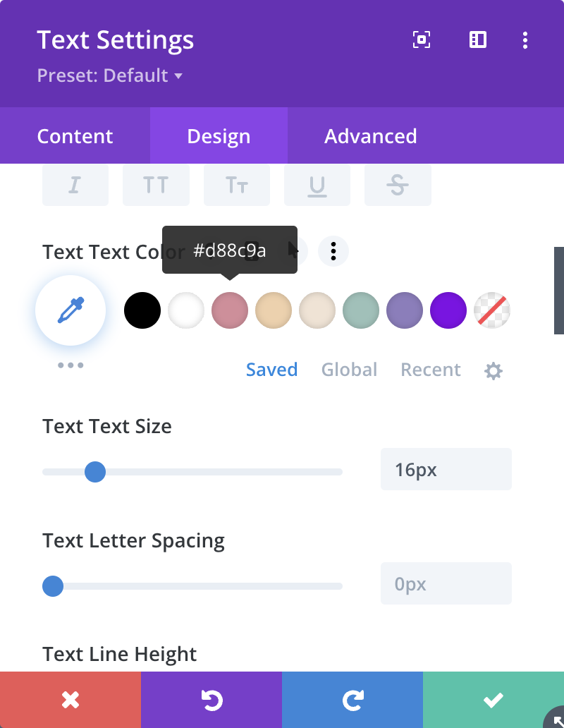The height and width of the screenshot is (728, 564).
Task: Expand more colors with three dots below eyedropper
Action: tap(70, 365)
